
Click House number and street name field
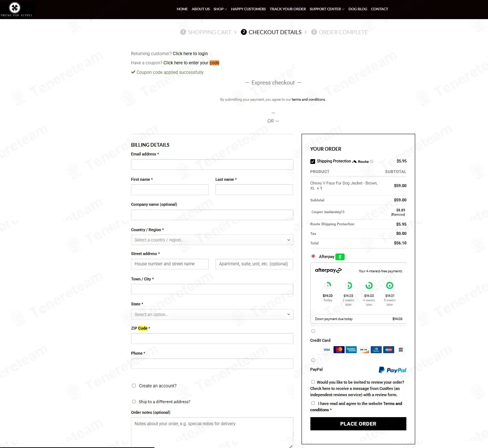(170, 264)
